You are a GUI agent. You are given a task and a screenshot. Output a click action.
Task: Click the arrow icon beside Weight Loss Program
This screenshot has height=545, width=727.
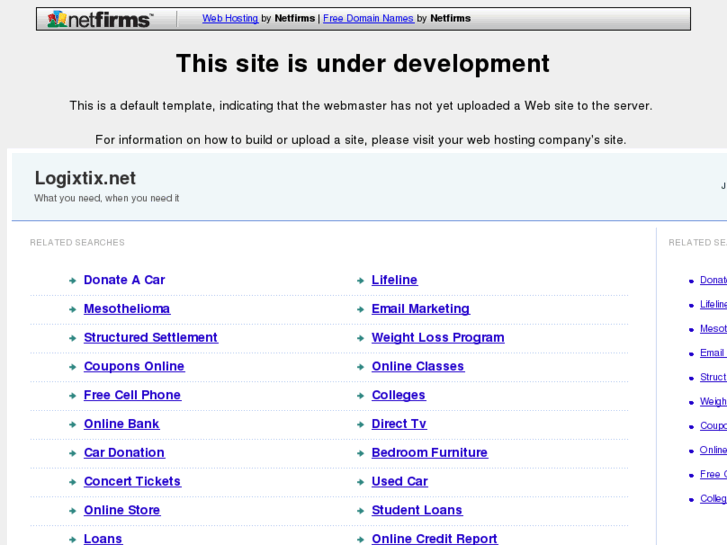click(x=360, y=338)
